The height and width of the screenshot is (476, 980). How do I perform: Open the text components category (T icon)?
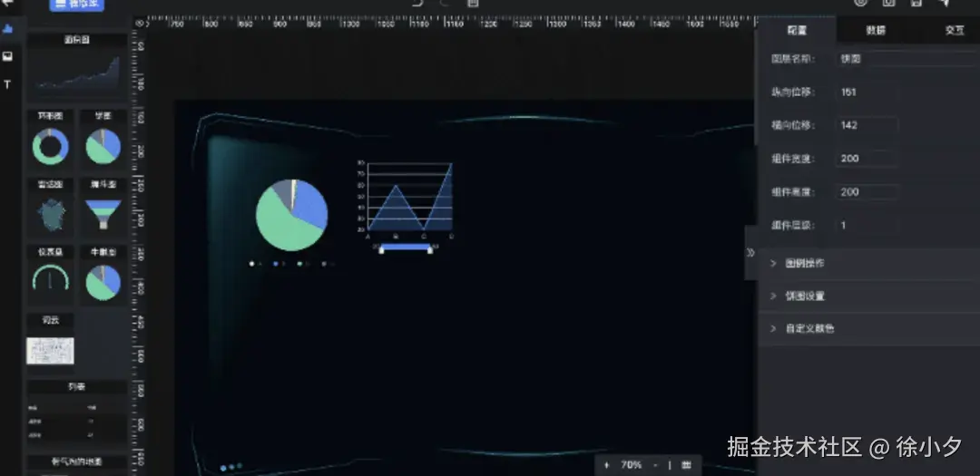click(7, 84)
